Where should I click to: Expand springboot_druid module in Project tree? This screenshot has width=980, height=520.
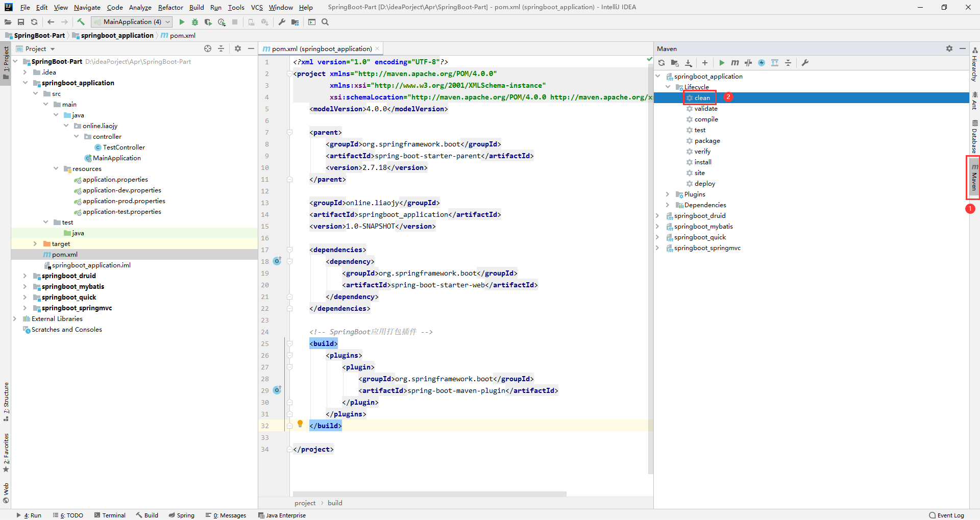pyautogui.click(x=25, y=276)
